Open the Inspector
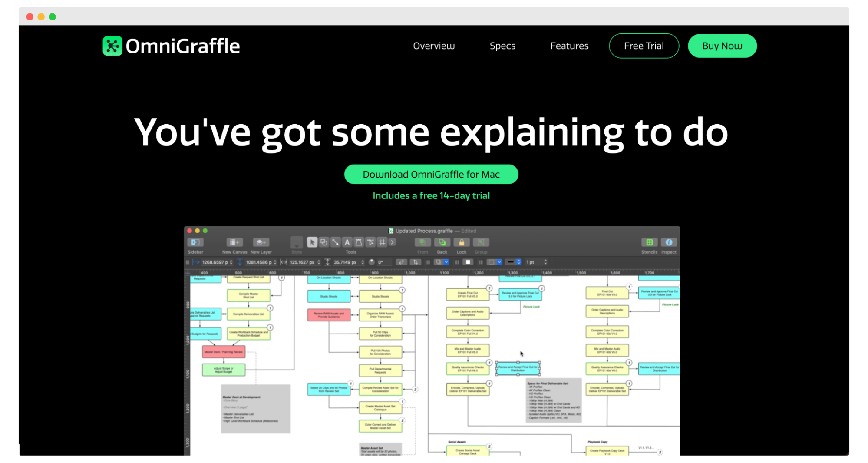The width and height of the screenshot is (868, 463). click(669, 242)
